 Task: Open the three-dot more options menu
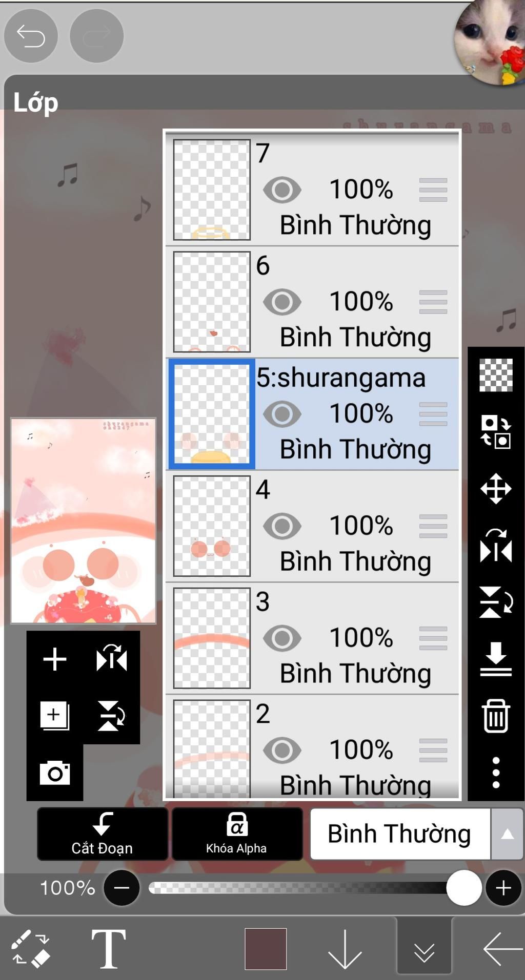click(496, 773)
